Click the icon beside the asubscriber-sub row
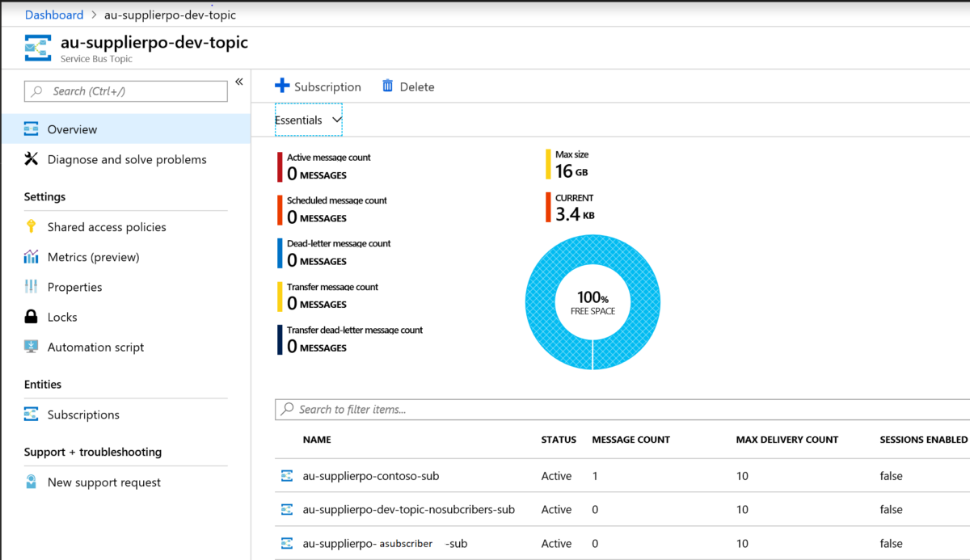The width and height of the screenshot is (970, 560). click(x=287, y=543)
